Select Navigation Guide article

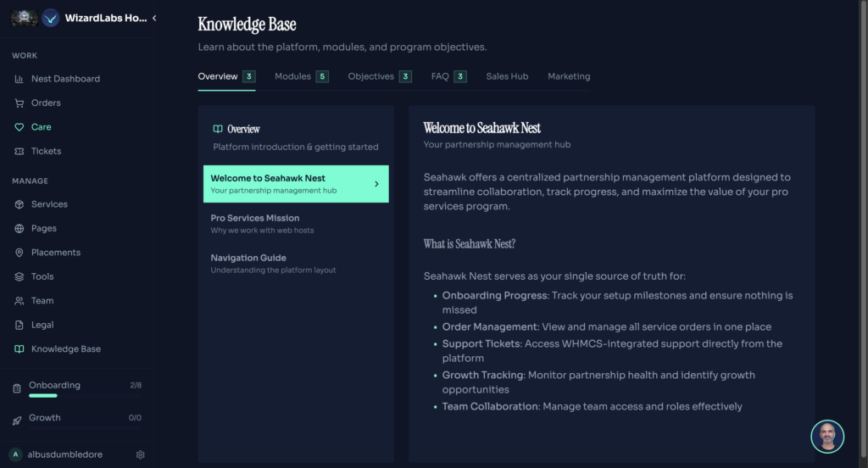click(248, 258)
